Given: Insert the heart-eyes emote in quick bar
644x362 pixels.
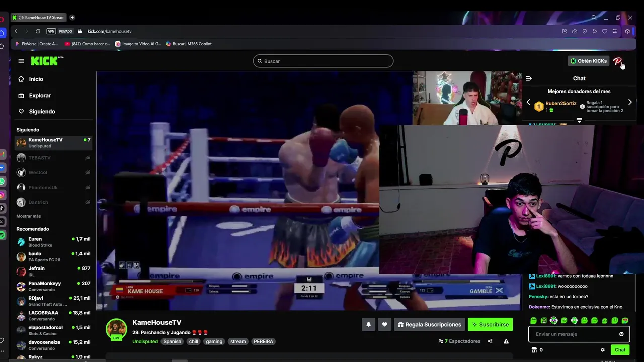Looking at the screenshot, I should [625, 320].
